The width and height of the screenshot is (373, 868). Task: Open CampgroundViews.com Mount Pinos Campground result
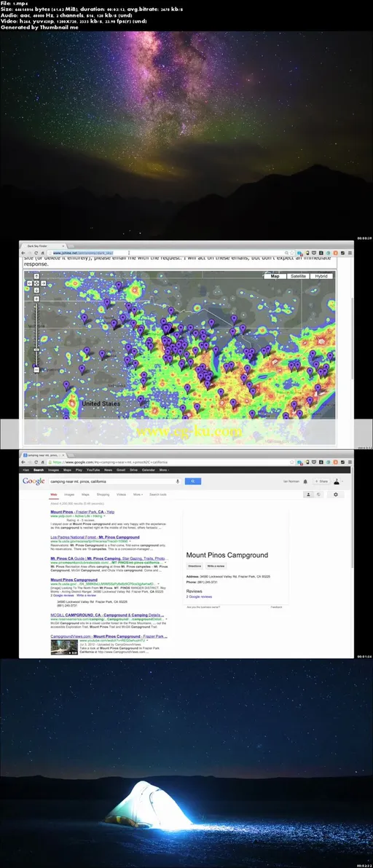pos(109,636)
